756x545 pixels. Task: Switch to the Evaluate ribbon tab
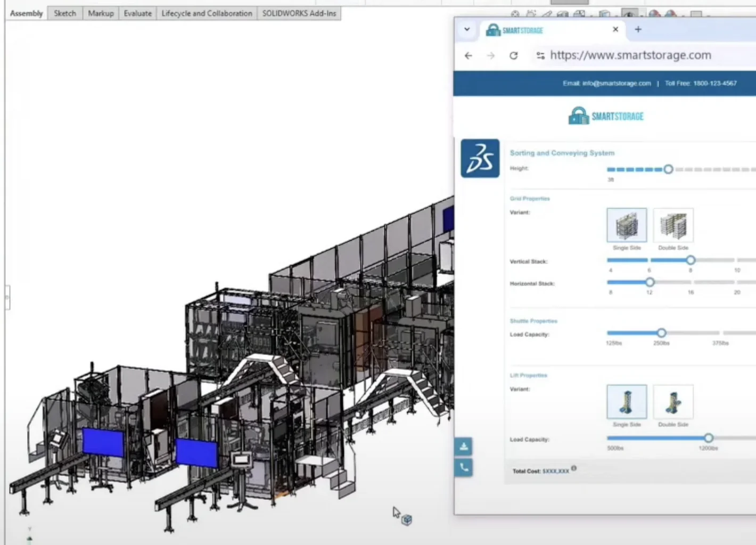[x=137, y=13]
